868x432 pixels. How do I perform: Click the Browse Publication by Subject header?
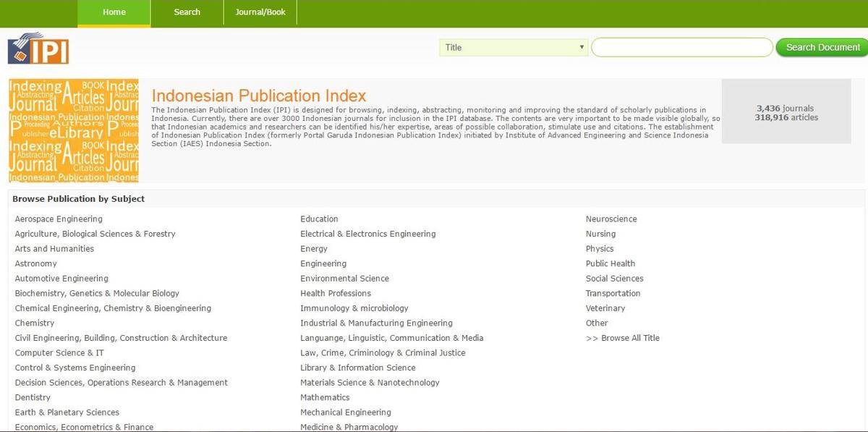click(x=78, y=199)
